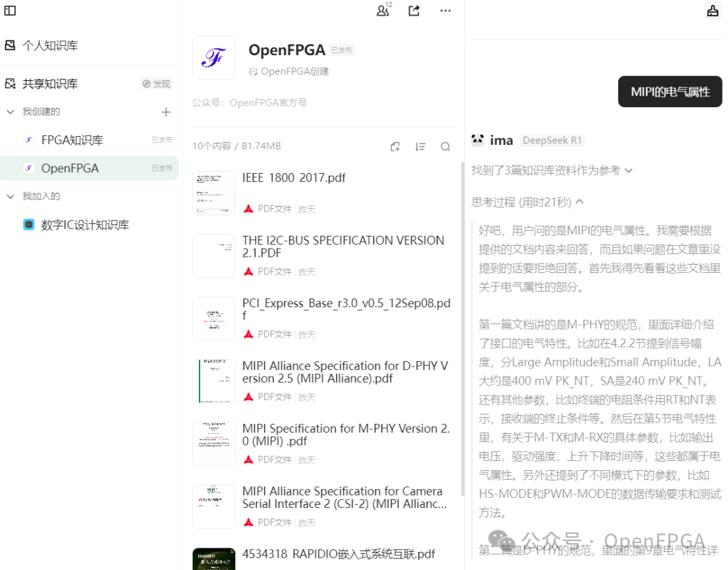Click the OpenFPGA创建 creator link

coord(289,71)
